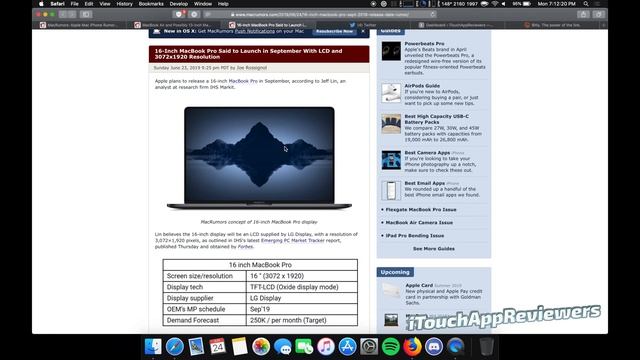Open the App Store dock icon
This screenshot has width=640, height=360.
click(x=347, y=347)
